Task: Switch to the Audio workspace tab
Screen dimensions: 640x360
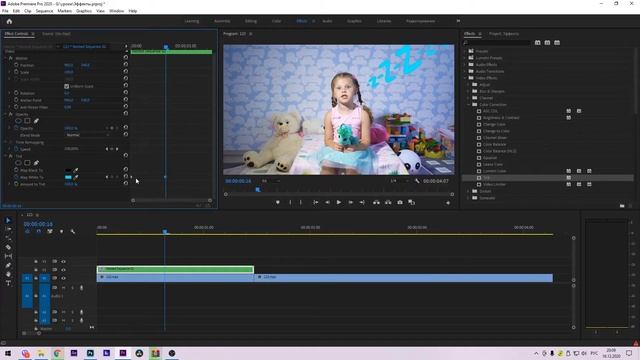Action: pyautogui.click(x=327, y=21)
